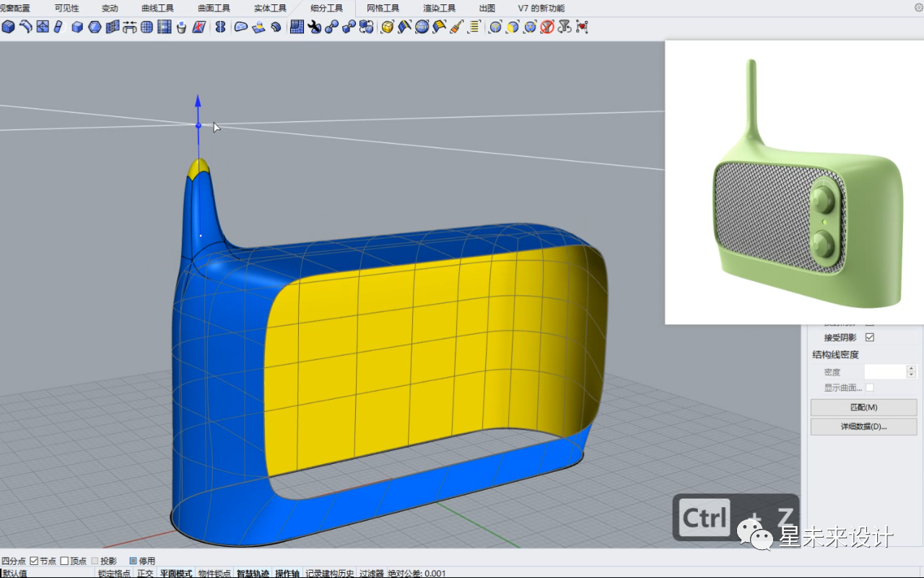Toggle 智慧轨迹 in status bar

[x=253, y=573]
